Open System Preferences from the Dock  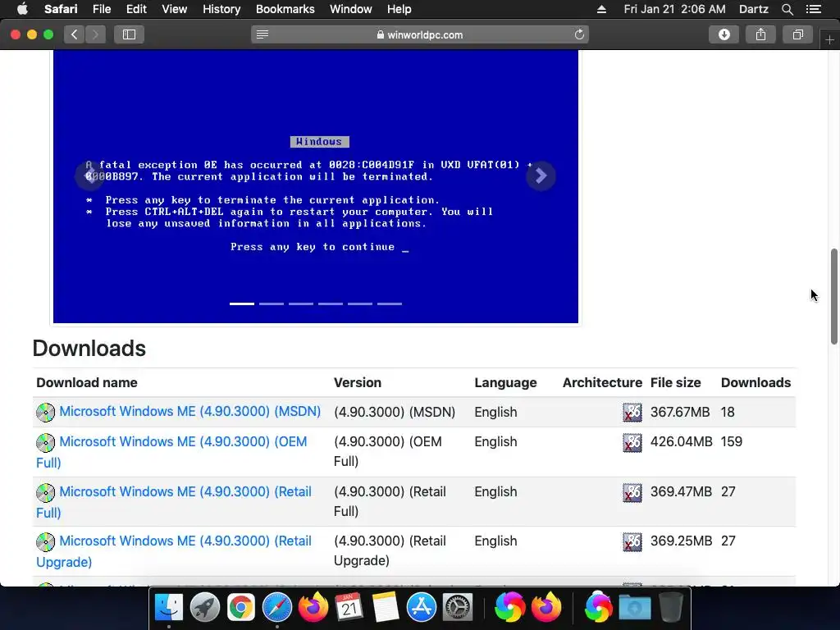(x=458, y=608)
